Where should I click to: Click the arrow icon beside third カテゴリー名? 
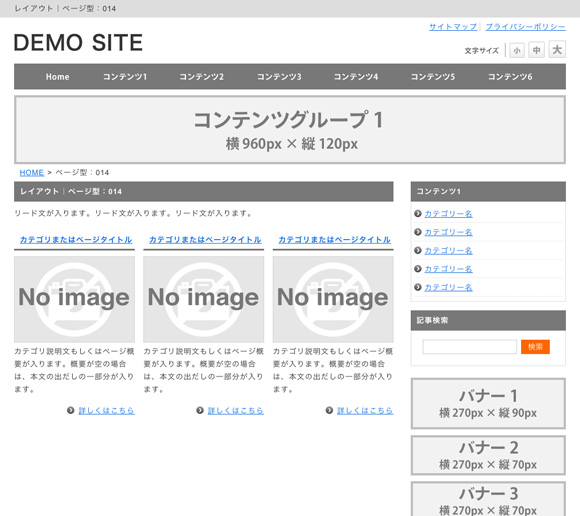tap(418, 250)
